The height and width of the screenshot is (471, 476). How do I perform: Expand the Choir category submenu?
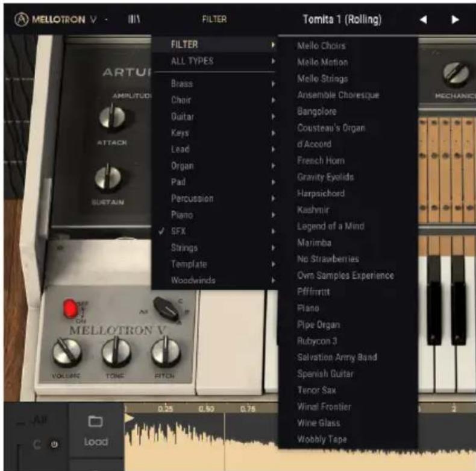tap(215, 100)
